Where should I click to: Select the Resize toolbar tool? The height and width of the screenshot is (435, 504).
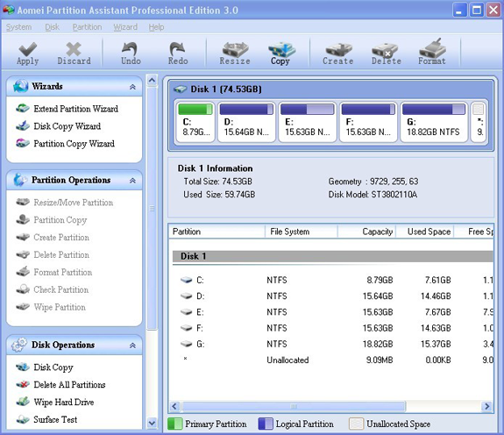[235, 53]
